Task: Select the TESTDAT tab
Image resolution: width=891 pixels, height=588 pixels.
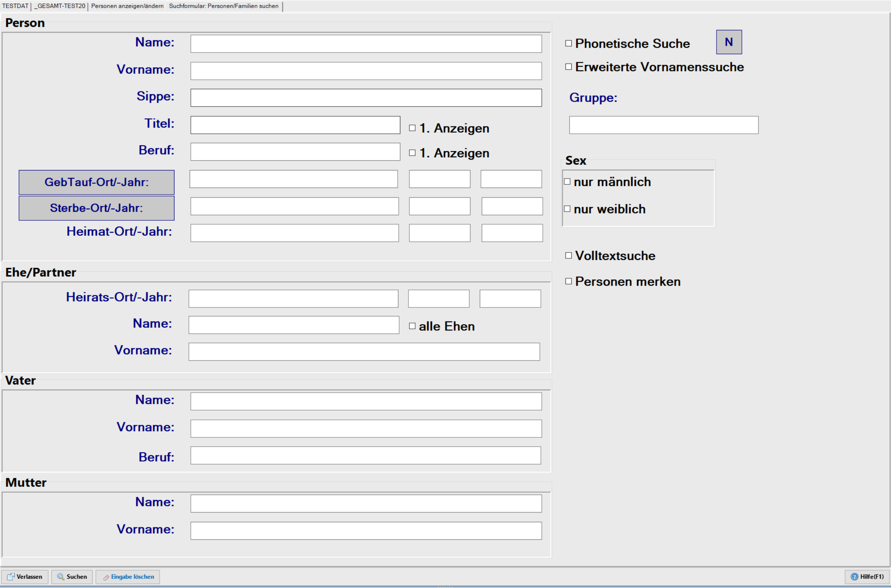Action: click(15, 6)
